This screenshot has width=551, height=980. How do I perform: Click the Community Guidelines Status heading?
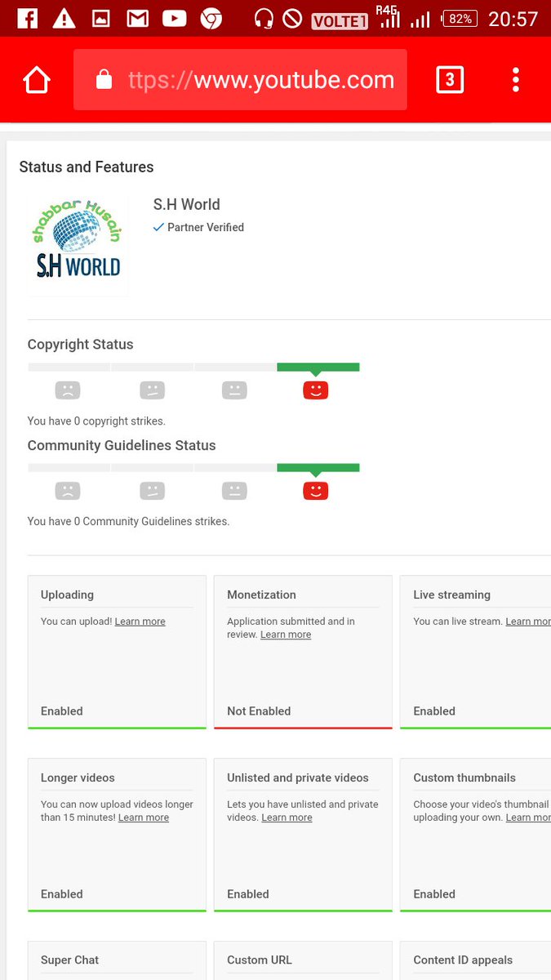[122, 445]
